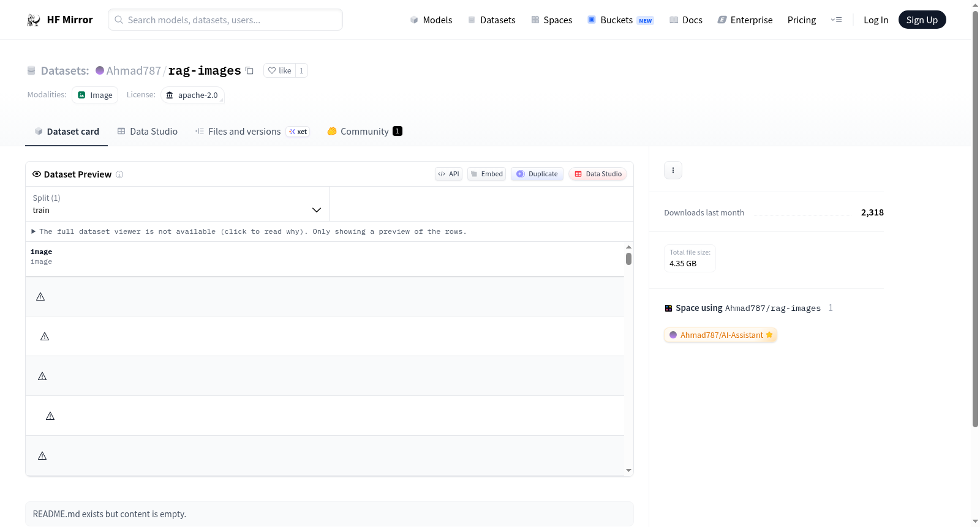This screenshot has width=980, height=527.
Task: Open the Community tab
Action: [x=364, y=132]
